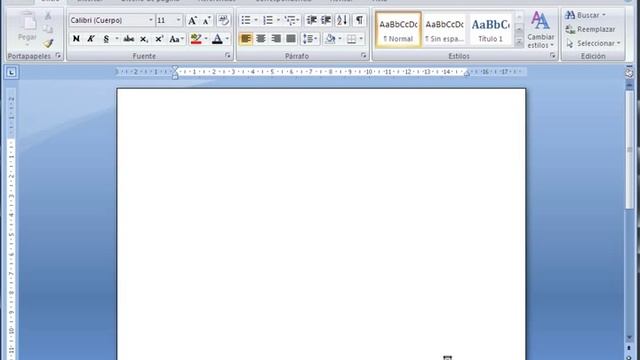Open the Buscar dropdown arrow

[x=604, y=16]
